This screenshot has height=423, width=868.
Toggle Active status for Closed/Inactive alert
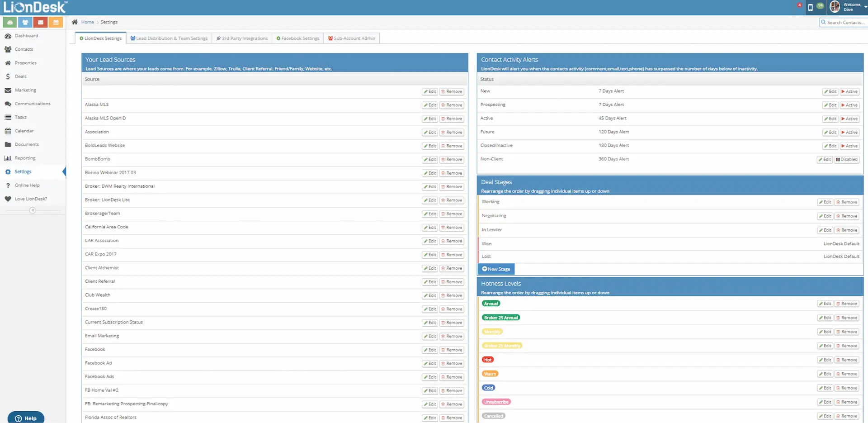[x=849, y=146]
